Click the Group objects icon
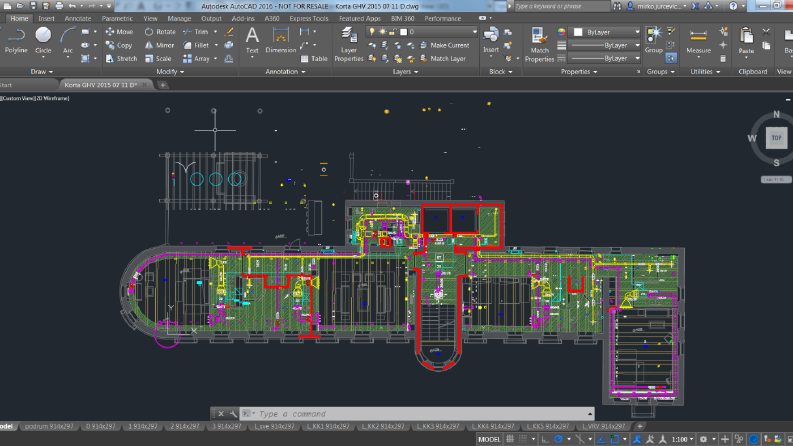Screen dimensions: 793x446 point(653,40)
